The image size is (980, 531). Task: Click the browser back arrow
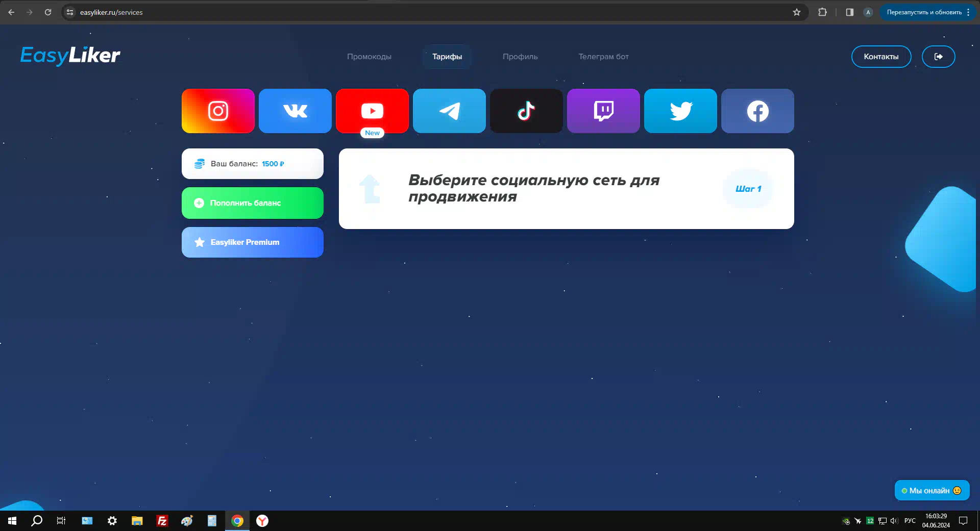point(11,12)
